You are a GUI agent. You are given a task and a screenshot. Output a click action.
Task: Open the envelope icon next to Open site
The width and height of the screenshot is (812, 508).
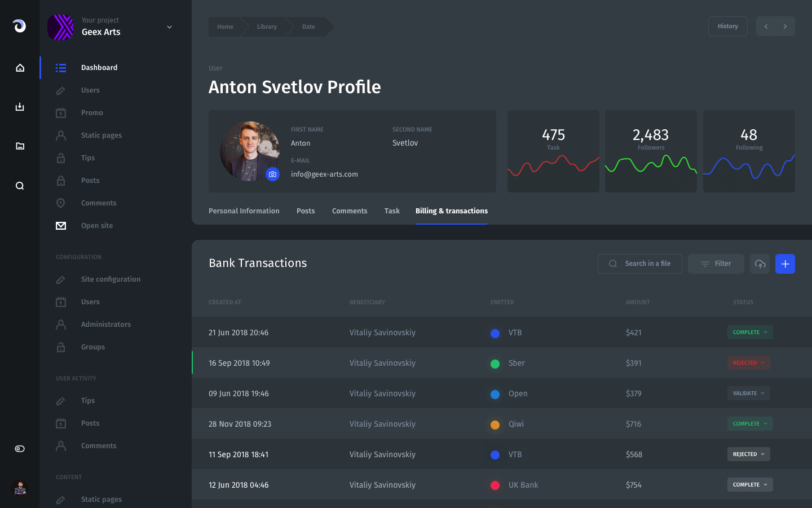tap(61, 225)
